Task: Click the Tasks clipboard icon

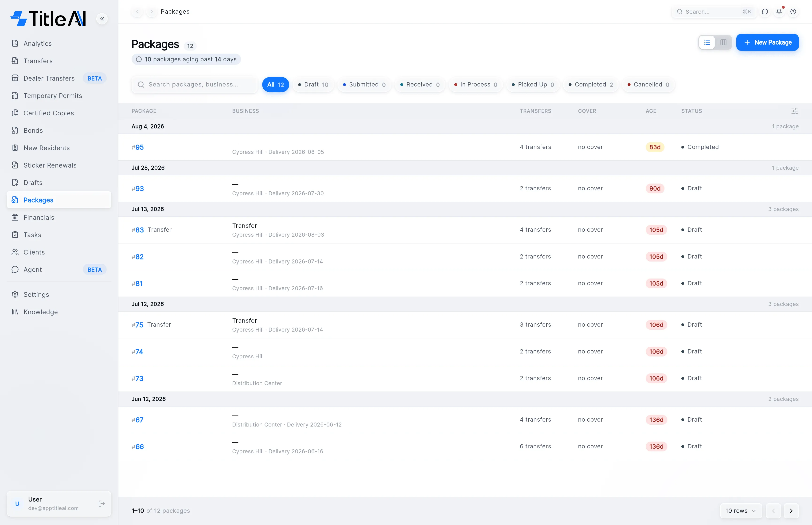Action: [x=15, y=235]
